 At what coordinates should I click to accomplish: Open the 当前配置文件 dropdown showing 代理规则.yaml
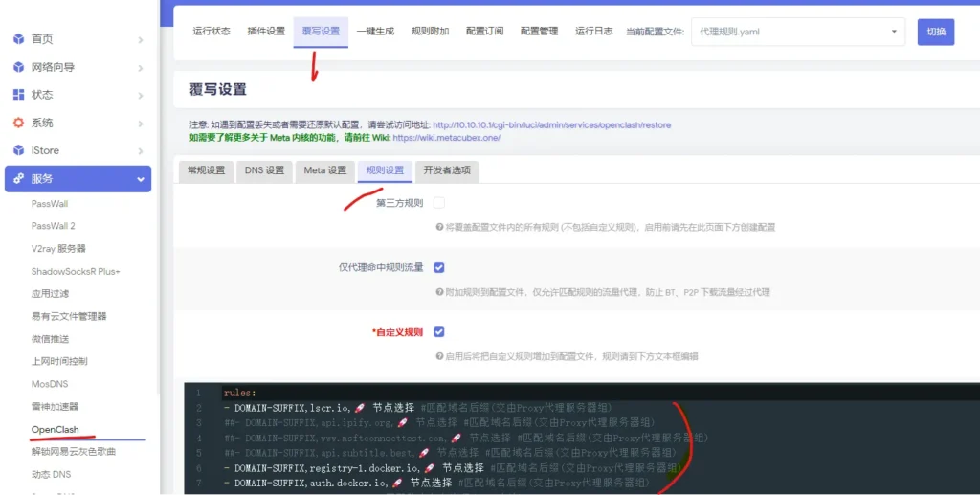[798, 32]
